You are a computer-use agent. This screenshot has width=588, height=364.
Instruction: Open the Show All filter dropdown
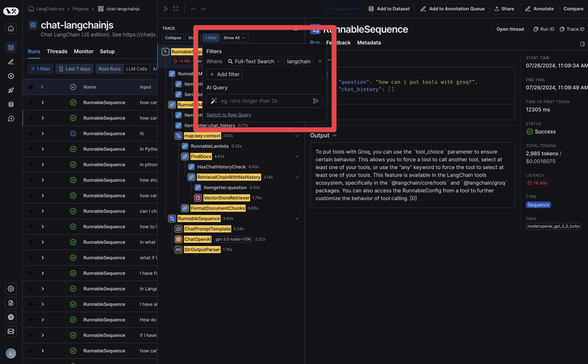234,37
